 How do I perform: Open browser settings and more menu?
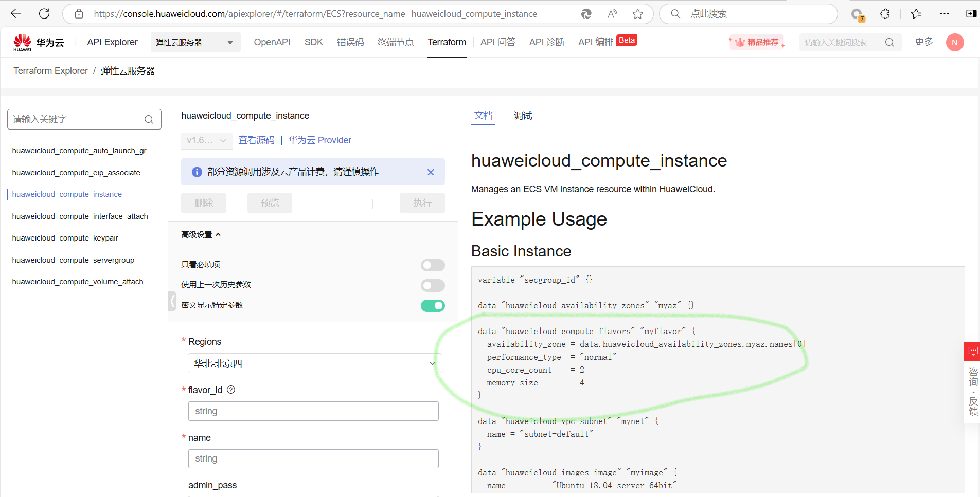[x=945, y=14]
